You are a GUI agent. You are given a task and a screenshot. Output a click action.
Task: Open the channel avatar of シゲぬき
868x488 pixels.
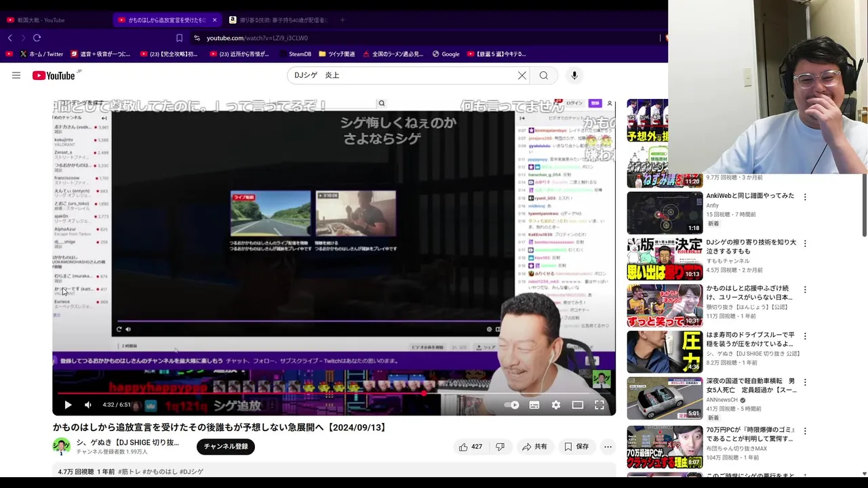[x=61, y=446]
